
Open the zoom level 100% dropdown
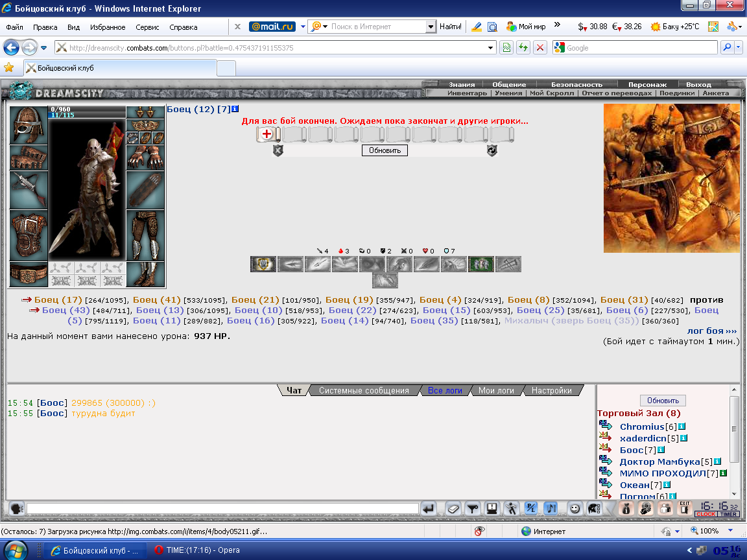[730, 530]
